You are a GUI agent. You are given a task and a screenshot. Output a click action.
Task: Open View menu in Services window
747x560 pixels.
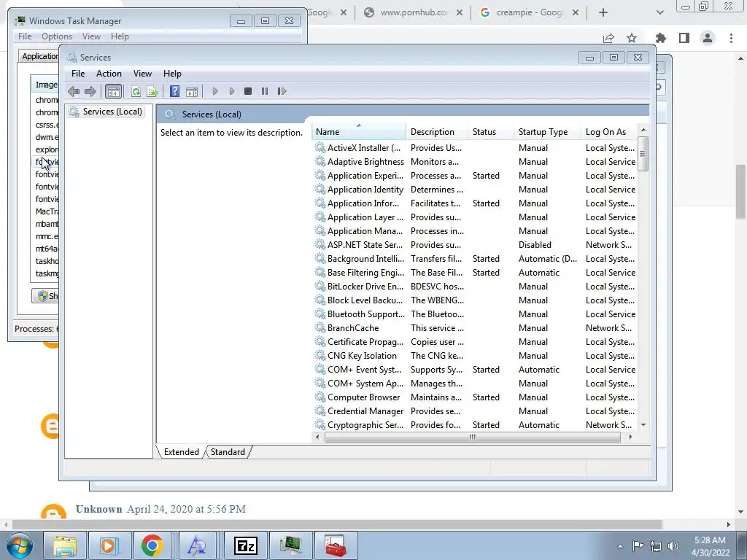point(142,74)
